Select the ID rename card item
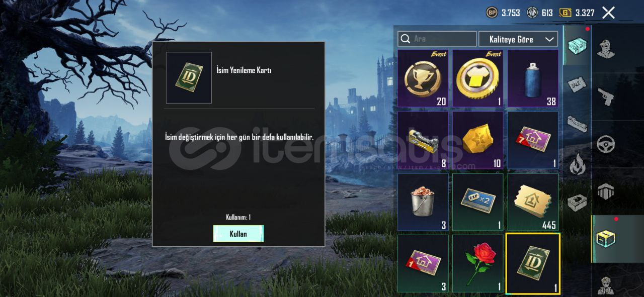This screenshot has width=644, height=297. coord(533,264)
